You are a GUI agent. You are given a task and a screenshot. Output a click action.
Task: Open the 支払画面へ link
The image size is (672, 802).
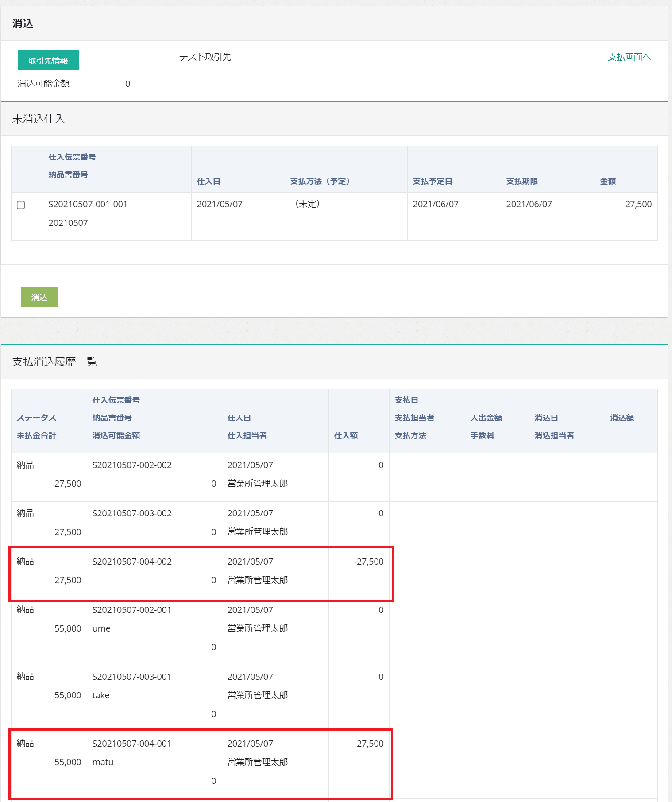629,57
